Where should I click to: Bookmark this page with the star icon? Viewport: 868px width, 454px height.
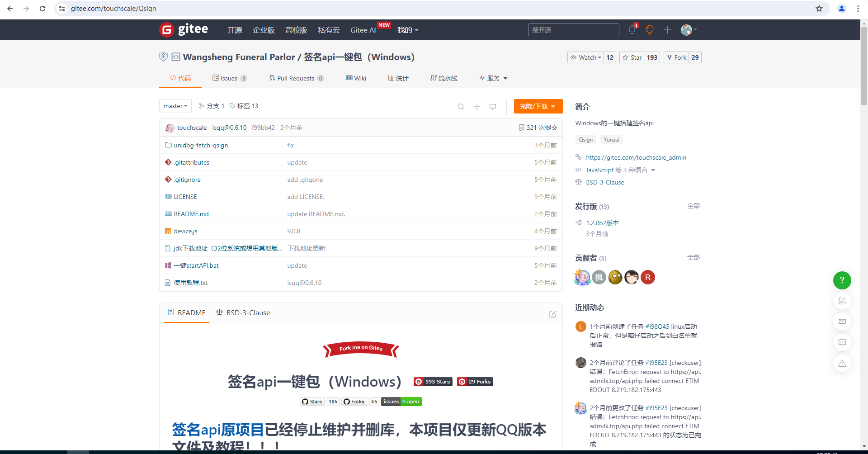(819, 9)
